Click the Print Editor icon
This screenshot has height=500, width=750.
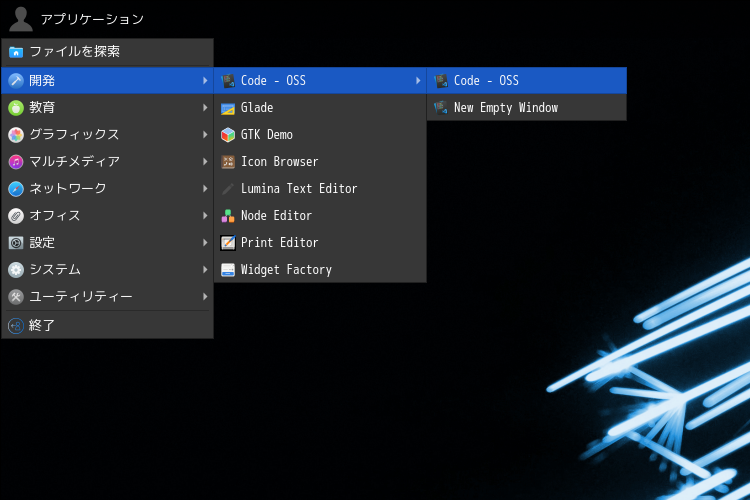pyautogui.click(x=228, y=243)
